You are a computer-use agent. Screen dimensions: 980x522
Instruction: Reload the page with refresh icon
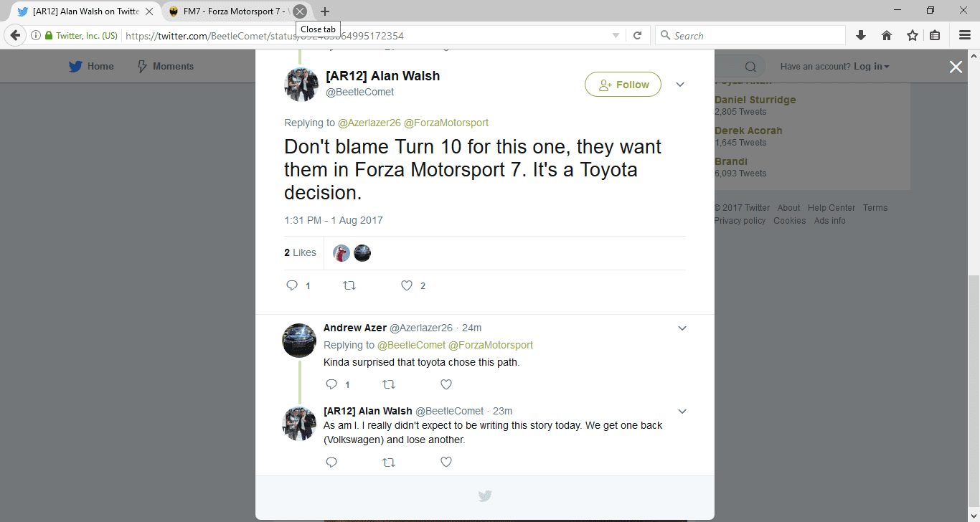coord(637,35)
